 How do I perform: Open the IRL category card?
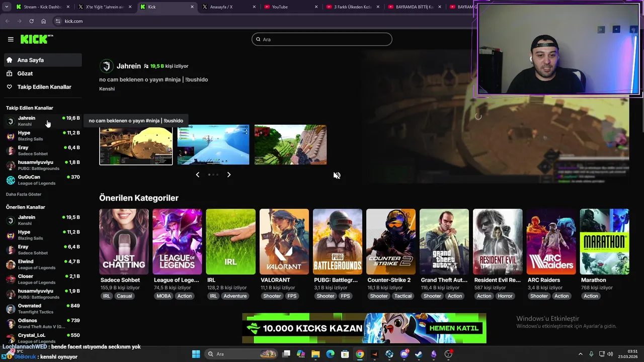coord(230,242)
